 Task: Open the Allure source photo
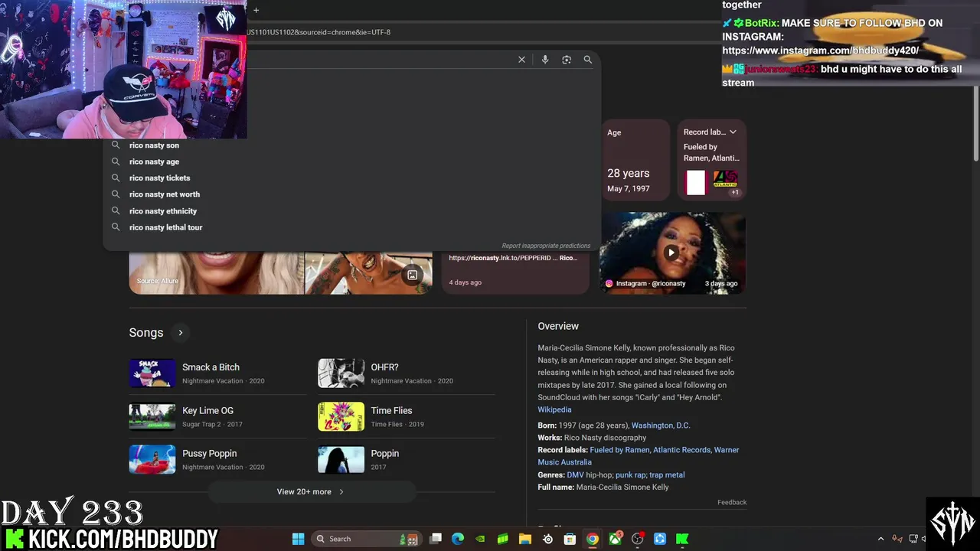click(x=217, y=272)
